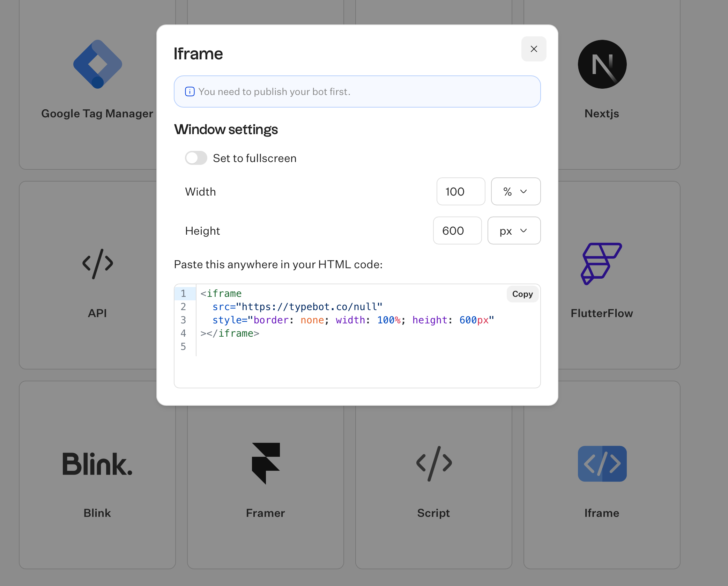Click the API code brackets icon

click(97, 264)
